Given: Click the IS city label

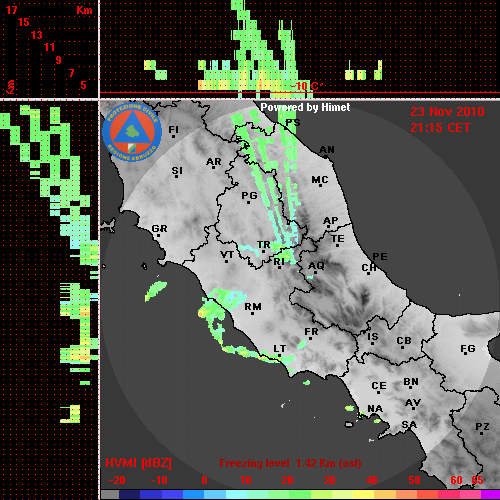Looking at the screenshot, I should coord(373,337).
